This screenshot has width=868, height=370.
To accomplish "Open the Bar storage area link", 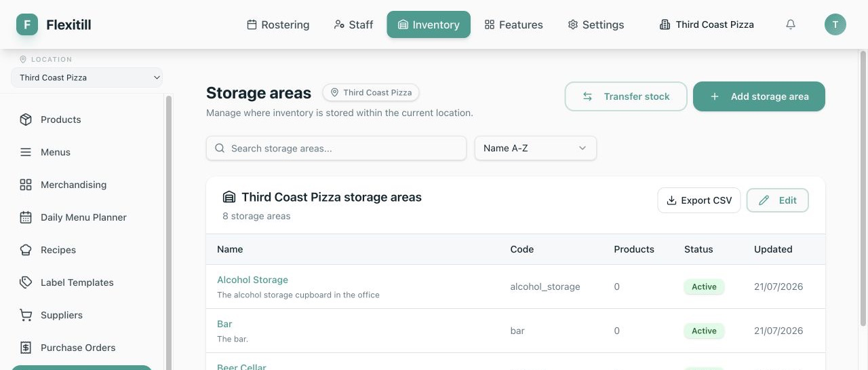I will [224, 324].
